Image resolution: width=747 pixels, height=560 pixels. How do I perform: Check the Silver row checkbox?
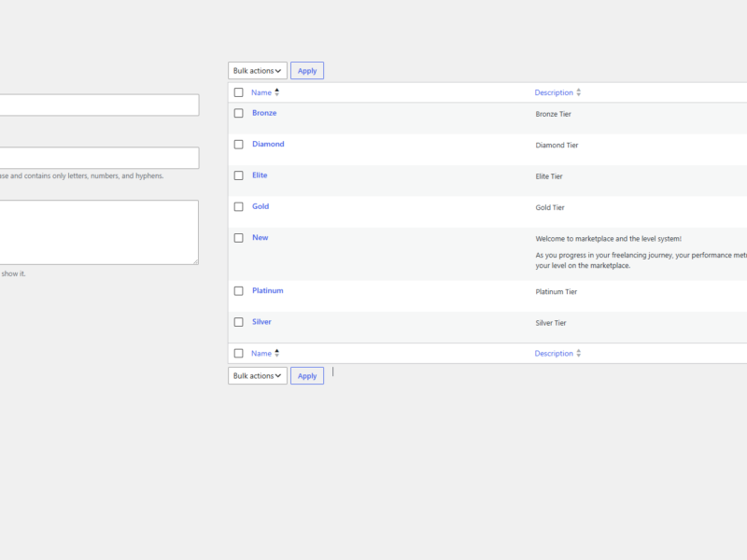239,322
